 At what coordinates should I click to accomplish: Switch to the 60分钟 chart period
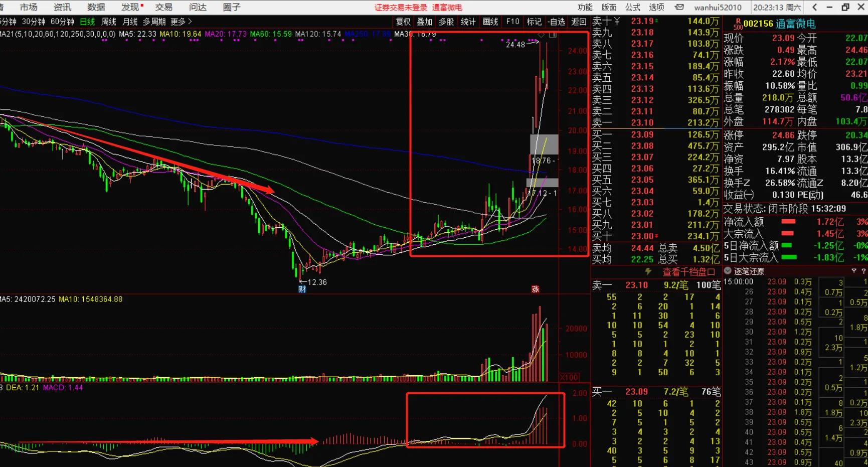pos(62,22)
